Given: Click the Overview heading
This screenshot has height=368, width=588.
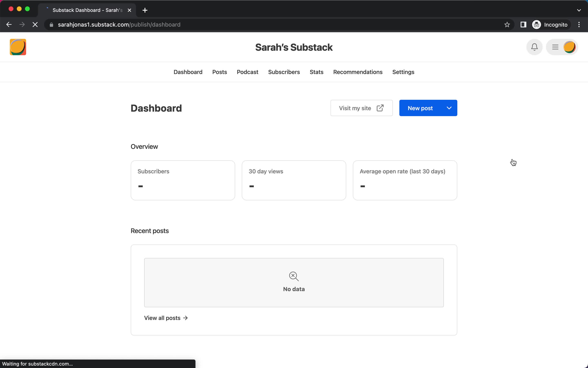Looking at the screenshot, I should [144, 147].
